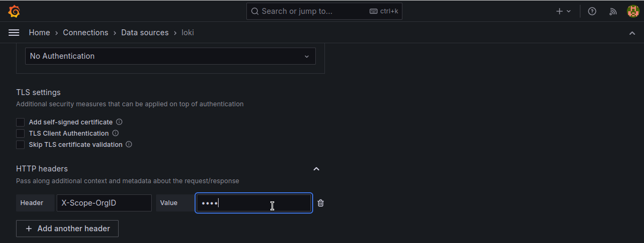Click info icon beside Add self-signed certificate
Image resolution: width=644 pixels, height=243 pixels.
119,122
